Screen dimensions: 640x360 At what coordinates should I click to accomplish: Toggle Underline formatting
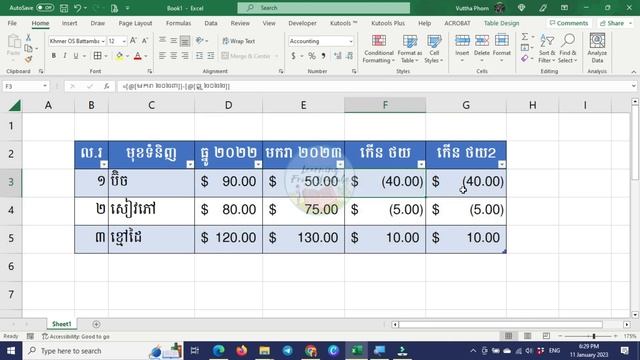[76, 56]
